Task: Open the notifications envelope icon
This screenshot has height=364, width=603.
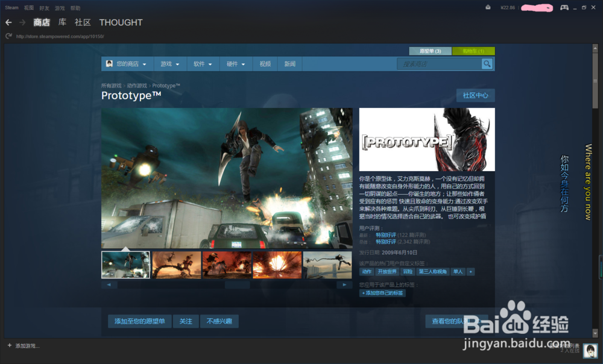Action: 488,8
